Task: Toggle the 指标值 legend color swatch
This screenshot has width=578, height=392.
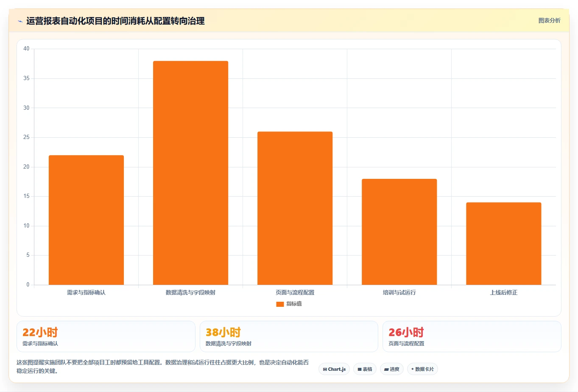Action: (x=280, y=304)
